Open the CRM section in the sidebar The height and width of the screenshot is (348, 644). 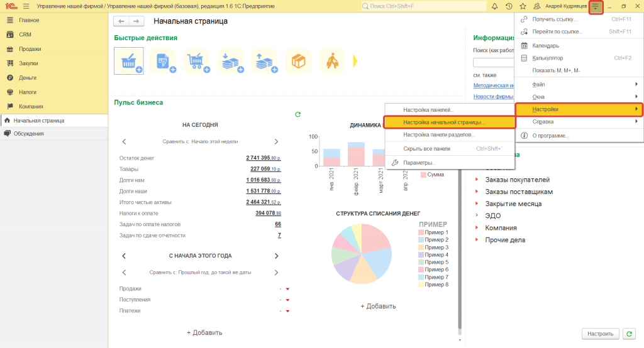[25, 35]
